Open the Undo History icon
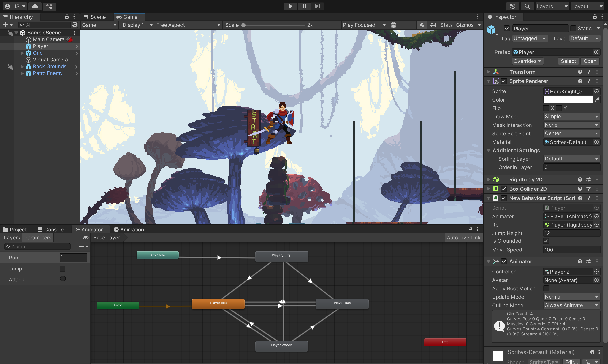The image size is (608, 364). point(513,6)
